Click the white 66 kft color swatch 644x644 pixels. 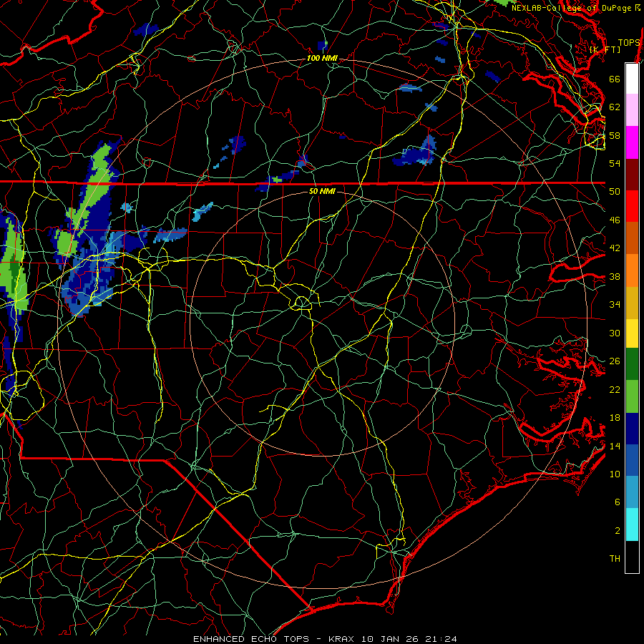(x=632, y=79)
